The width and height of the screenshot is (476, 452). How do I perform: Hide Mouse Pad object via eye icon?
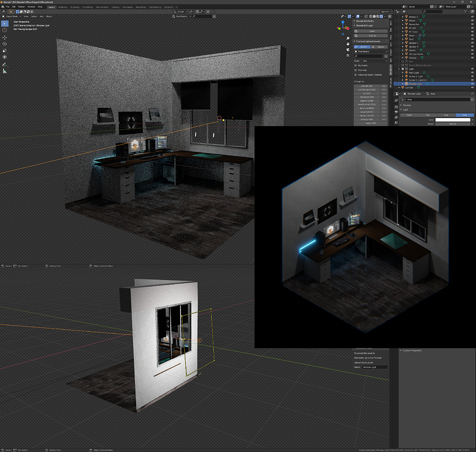472,24
